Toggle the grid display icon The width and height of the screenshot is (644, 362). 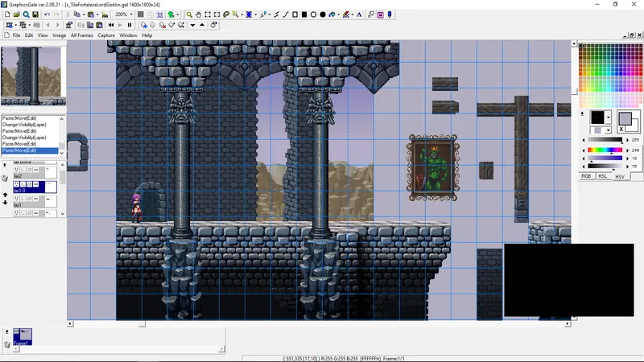(150, 14)
